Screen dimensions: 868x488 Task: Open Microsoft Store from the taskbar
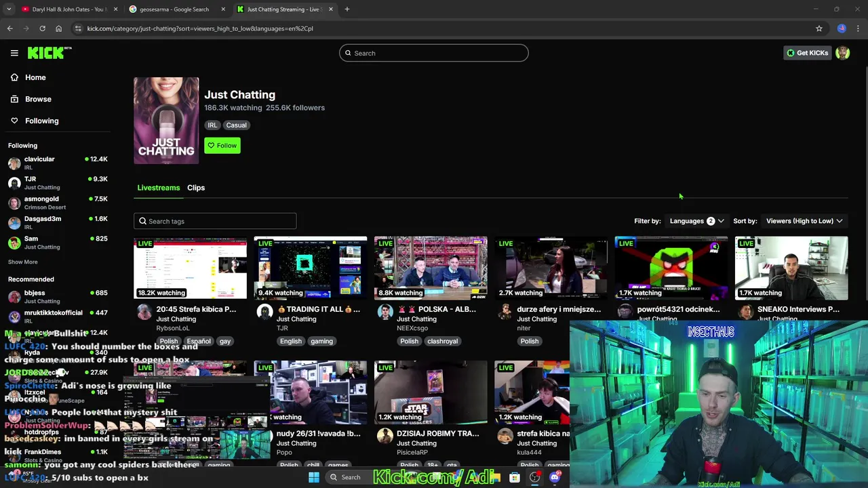[x=515, y=477]
